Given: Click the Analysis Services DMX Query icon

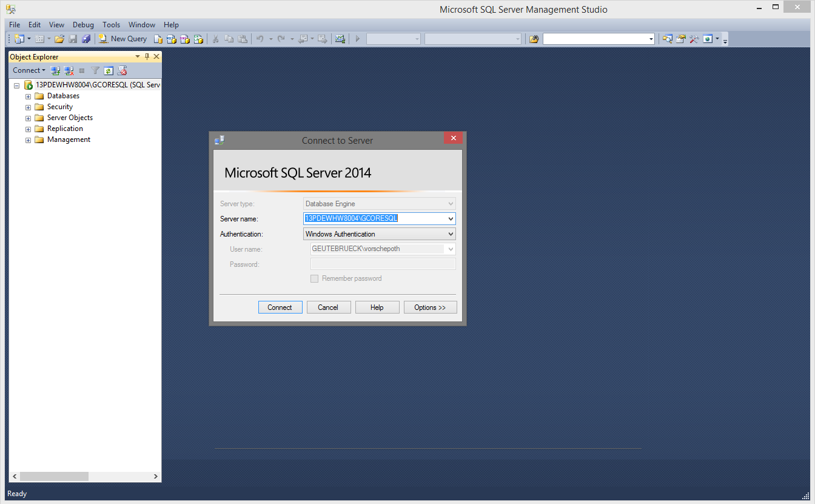Looking at the screenshot, I should [x=185, y=39].
